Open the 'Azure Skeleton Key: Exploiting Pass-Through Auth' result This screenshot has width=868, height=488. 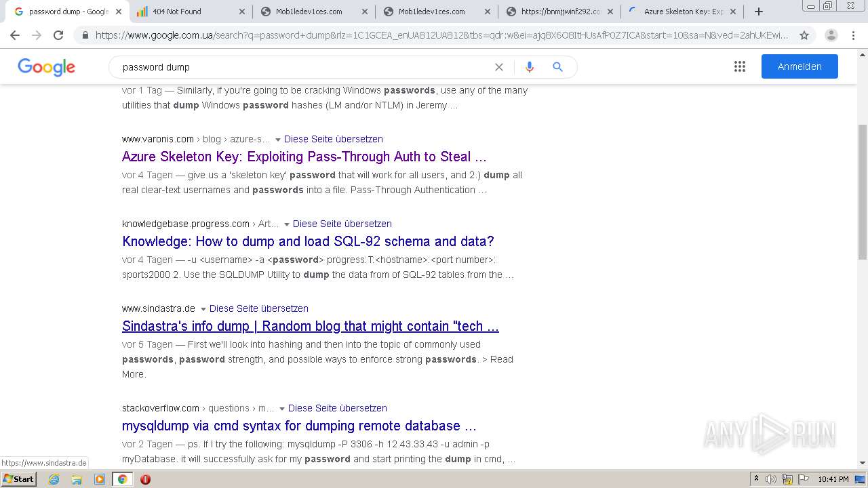(x=304, y=157)
